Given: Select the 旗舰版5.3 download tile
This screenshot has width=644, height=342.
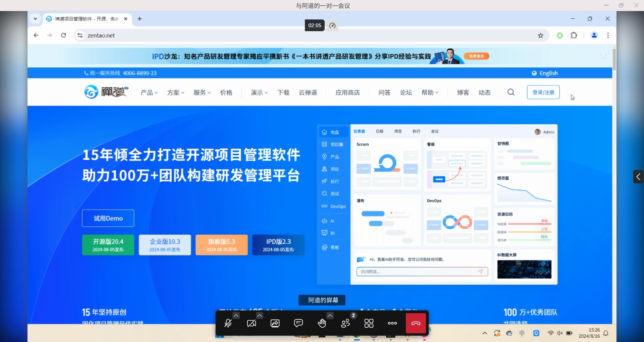Looking at the screenshot, I should (221, 245).
